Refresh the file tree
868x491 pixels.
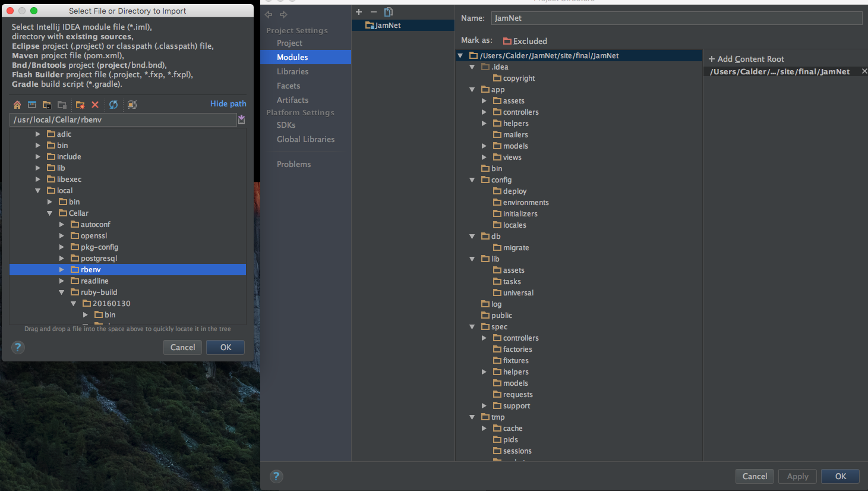(113, 105)
